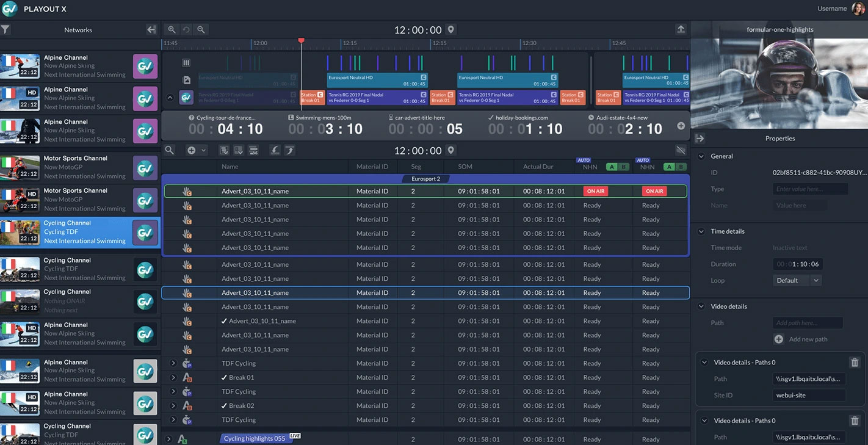The width and height of the screenshot is (868, 445).
Task: Open the add-item plus dropdown in playlist toolbar
Action: click(x=197, y=150)
